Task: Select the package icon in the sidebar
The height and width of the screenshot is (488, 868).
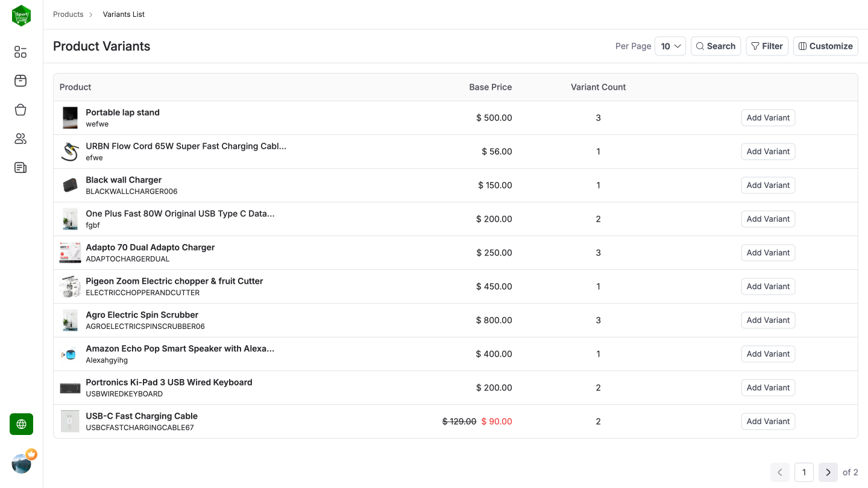Action: (x=20, y=81)
